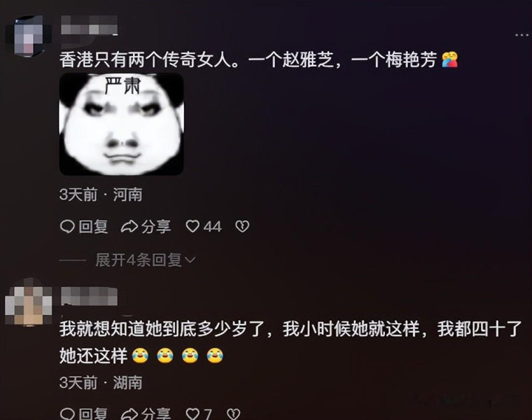Dislike Henan comment via broken heart icon
Viewport: 532px width, 420px height.
(x=242, y=226)
